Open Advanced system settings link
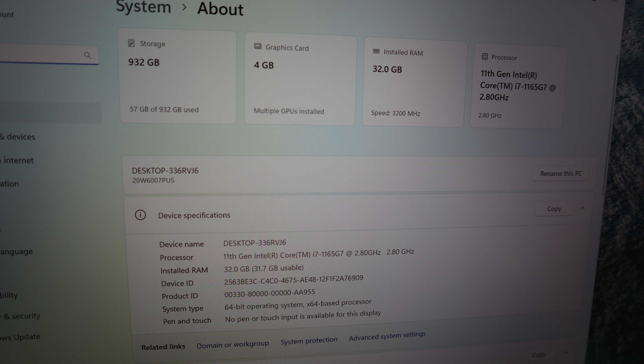Screen dimensions: 644x364 (387, 336)
